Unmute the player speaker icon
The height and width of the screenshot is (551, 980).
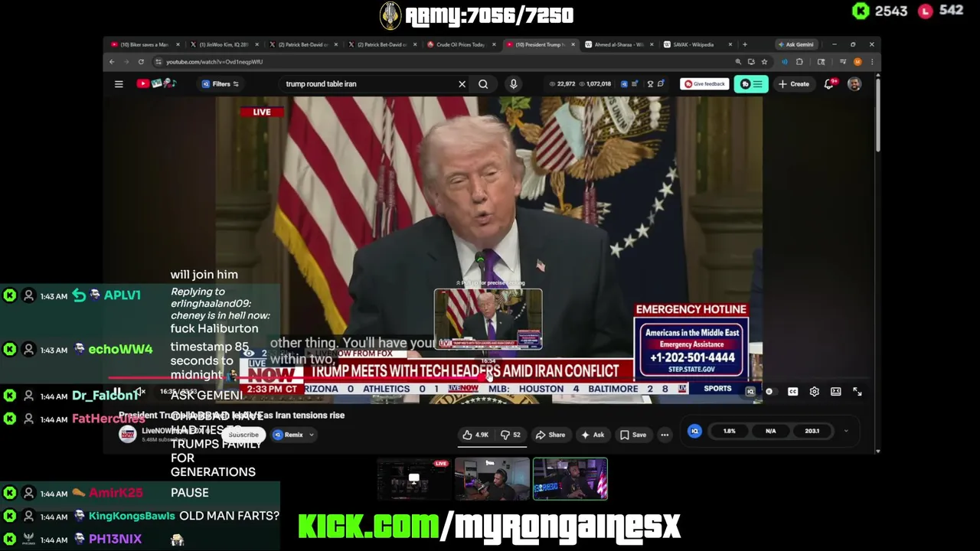tap(139, 392)
